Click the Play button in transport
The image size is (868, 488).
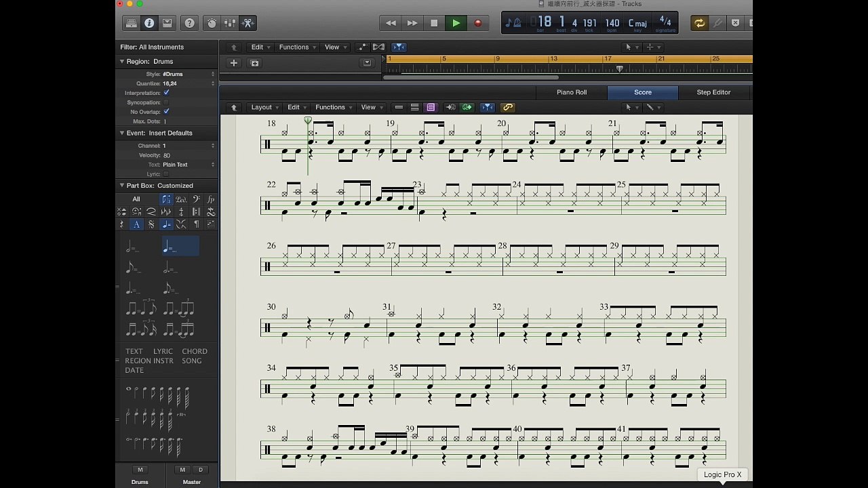point(456,23)
